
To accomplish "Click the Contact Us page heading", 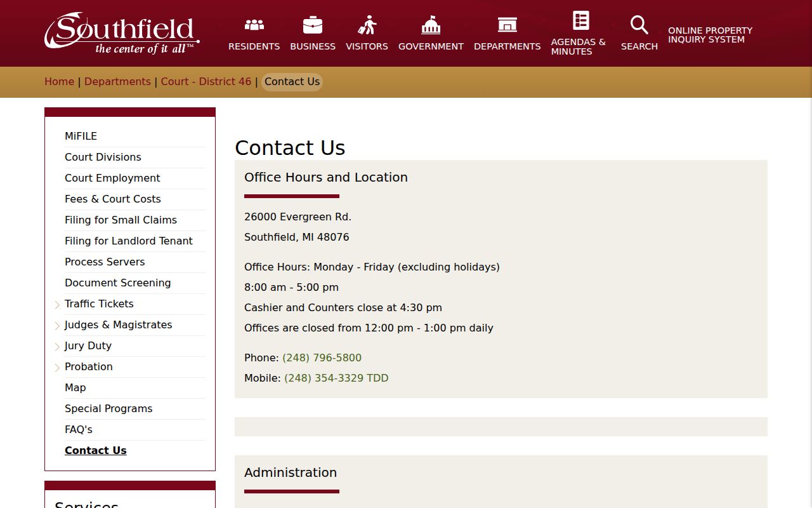I will [x=290, y=148].
